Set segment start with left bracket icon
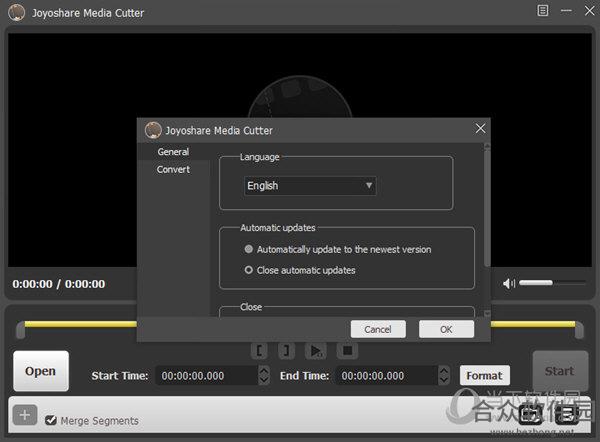 tap(259, 351)
